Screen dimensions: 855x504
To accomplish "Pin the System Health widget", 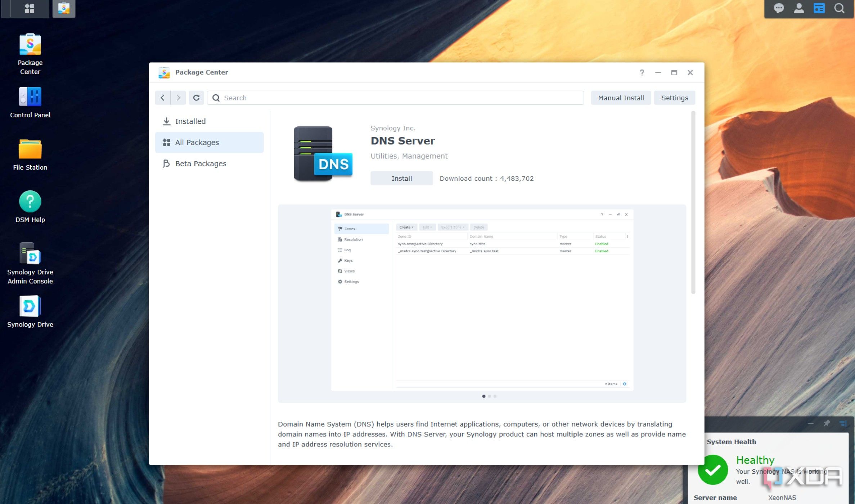I will coord(827,423).
